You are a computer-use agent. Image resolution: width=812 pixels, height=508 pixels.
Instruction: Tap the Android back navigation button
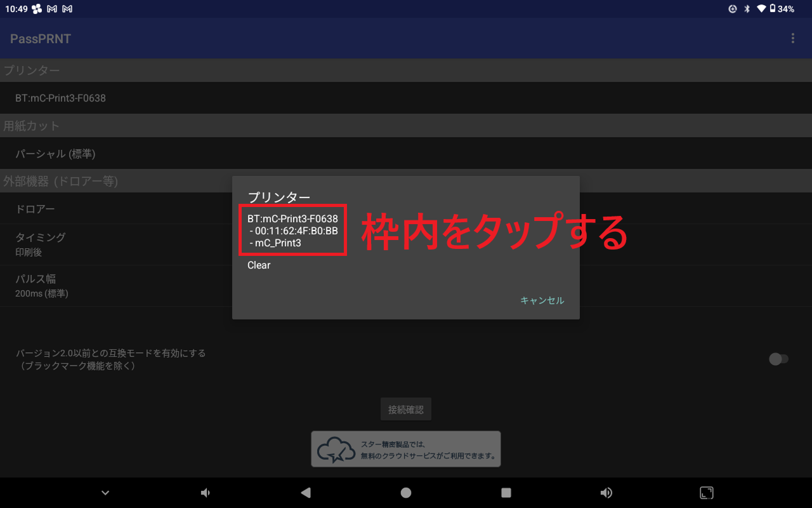point(306,493)
